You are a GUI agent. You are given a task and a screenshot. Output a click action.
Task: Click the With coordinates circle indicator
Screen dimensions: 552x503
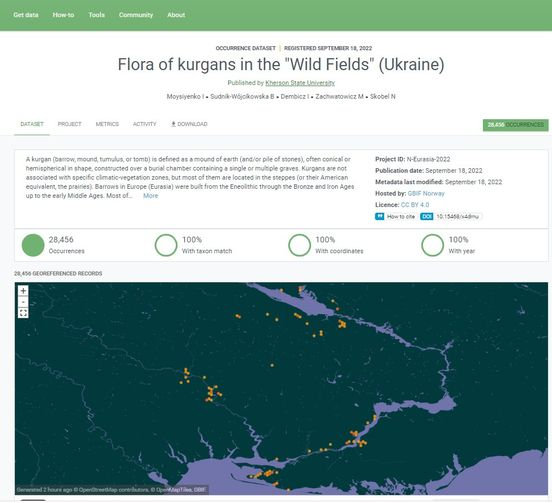(x=299, y=245)
